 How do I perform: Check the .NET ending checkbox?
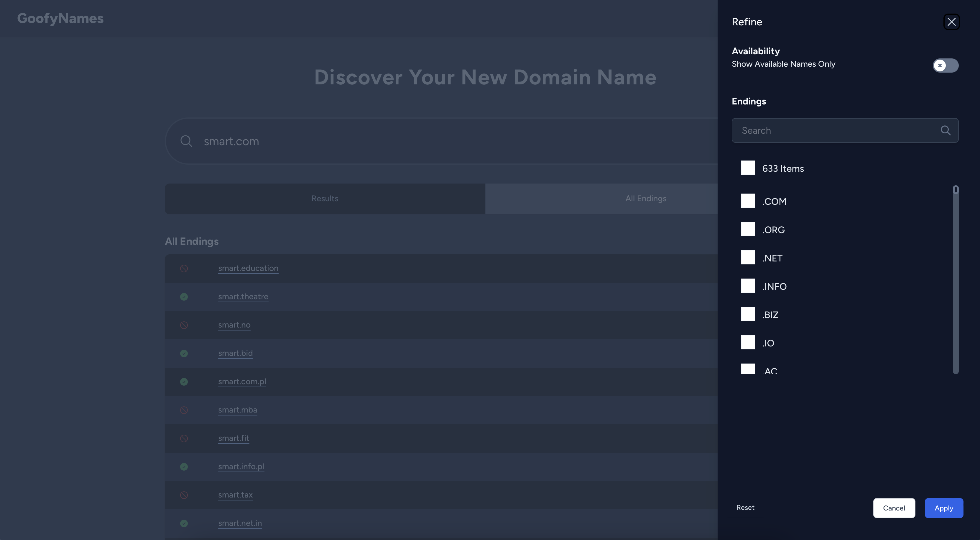(x=748, y=257)
